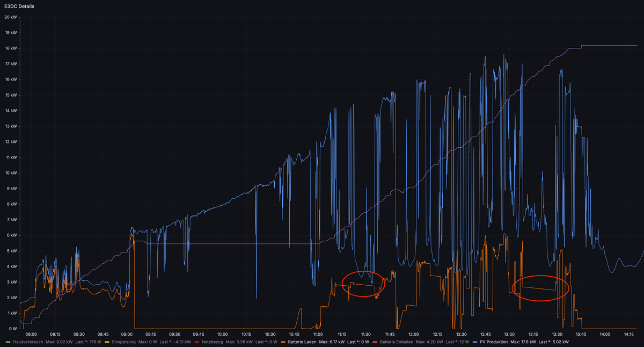Click the PV Produktion 'Max: 17.6 kW' value

point(523,342)
